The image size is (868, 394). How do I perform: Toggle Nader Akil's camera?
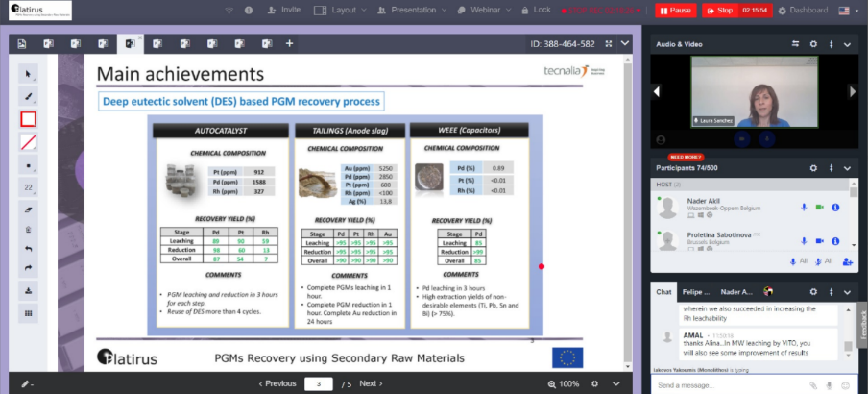click(x=819, y=207)
